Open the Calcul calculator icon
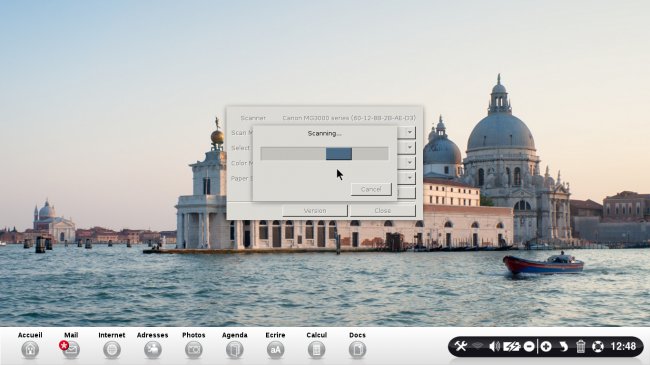Screen dimensions: 650x365 point(316,350)
